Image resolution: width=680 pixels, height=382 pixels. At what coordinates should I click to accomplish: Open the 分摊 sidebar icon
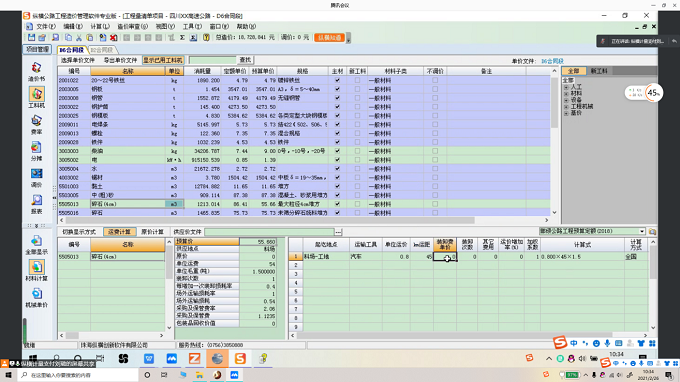pyautogui.click(x=36, y=151)
